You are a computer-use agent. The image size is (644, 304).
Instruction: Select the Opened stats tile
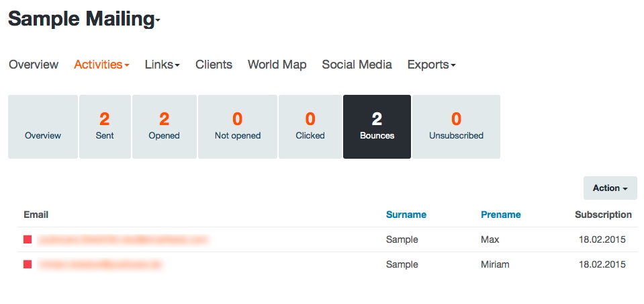pyautogui.click(x=164, y=126)
